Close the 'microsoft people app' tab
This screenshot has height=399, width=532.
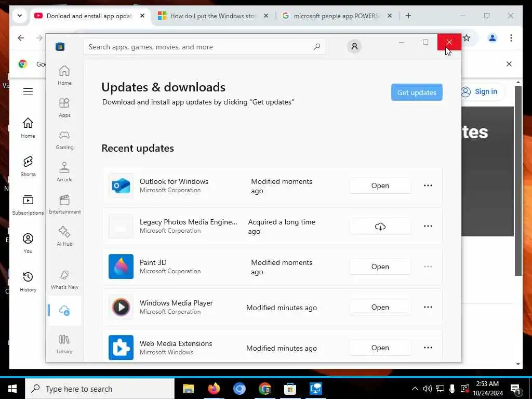[390, 16]
